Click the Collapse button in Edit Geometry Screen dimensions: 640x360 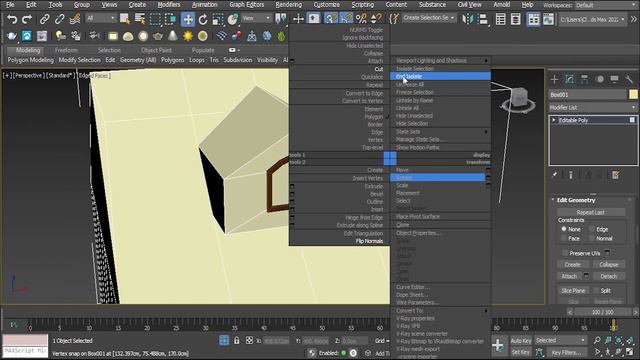[x=609, y=264]
